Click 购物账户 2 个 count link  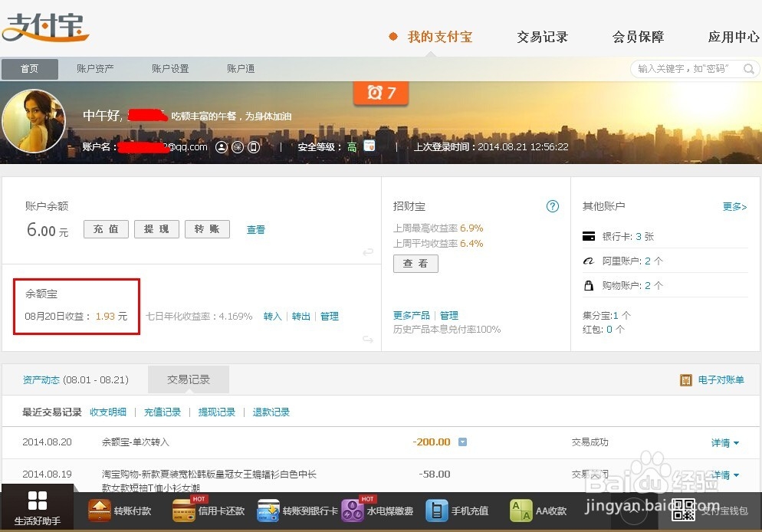tap(648, 285)
